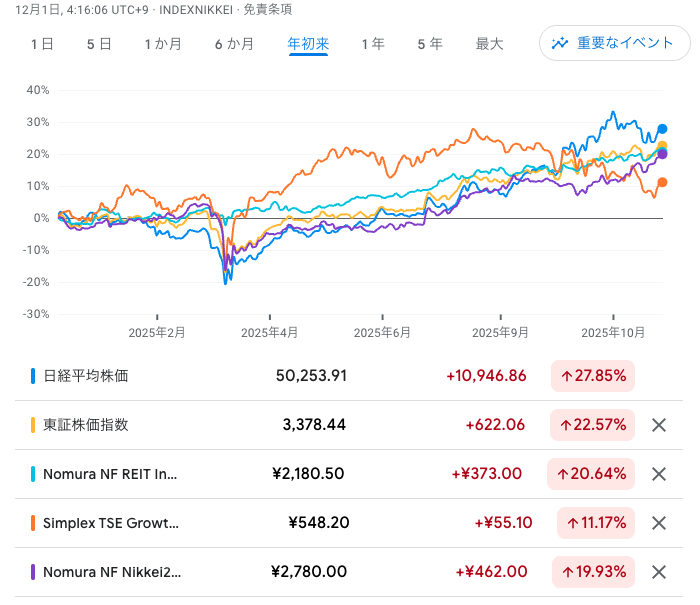Click the chart icon in 重要なイベント button
The height and width of the screenshot is (605, 700).
[560, 43]
